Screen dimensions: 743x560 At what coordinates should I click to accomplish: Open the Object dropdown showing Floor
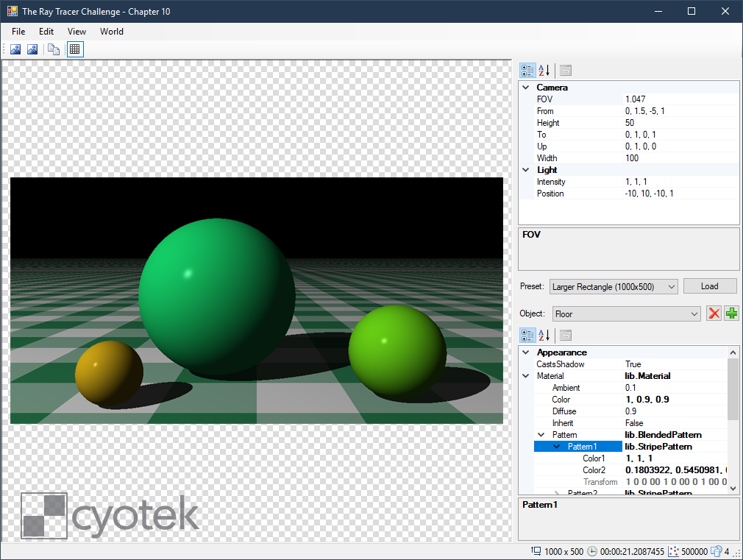[694, 314]
